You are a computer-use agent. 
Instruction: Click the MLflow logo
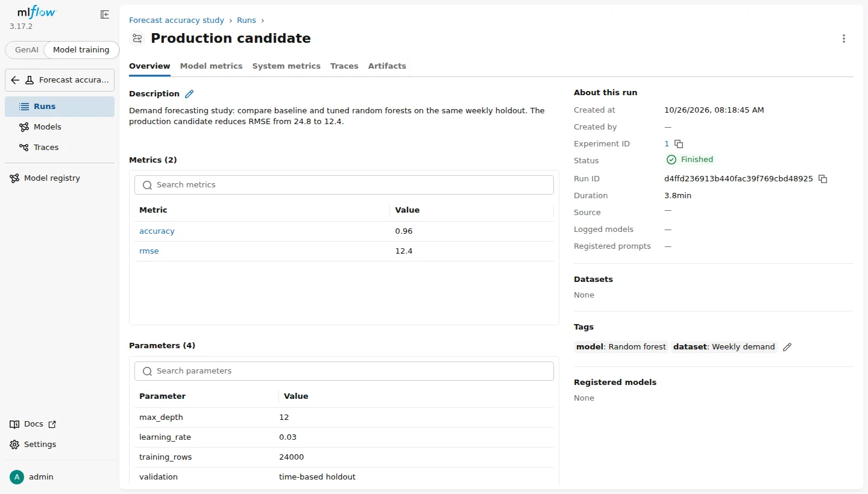(x=37, y=11)
